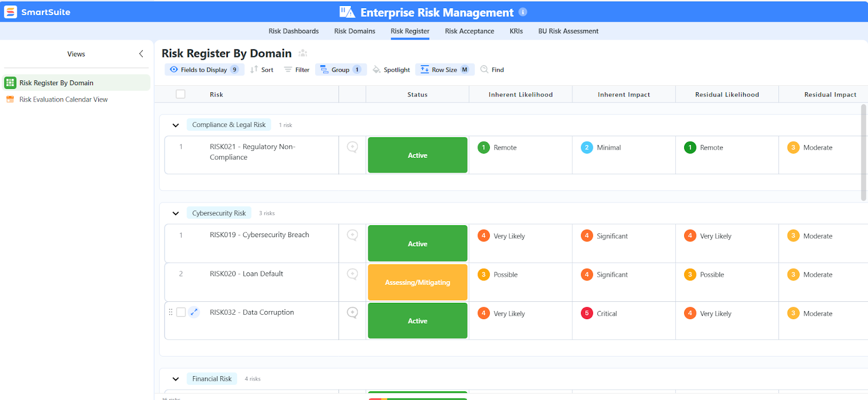Check the select-all checkbox in header
Image resolution: width=868 pixels, height=400 pixels.
pyautogui.click(x=181, y=94)
